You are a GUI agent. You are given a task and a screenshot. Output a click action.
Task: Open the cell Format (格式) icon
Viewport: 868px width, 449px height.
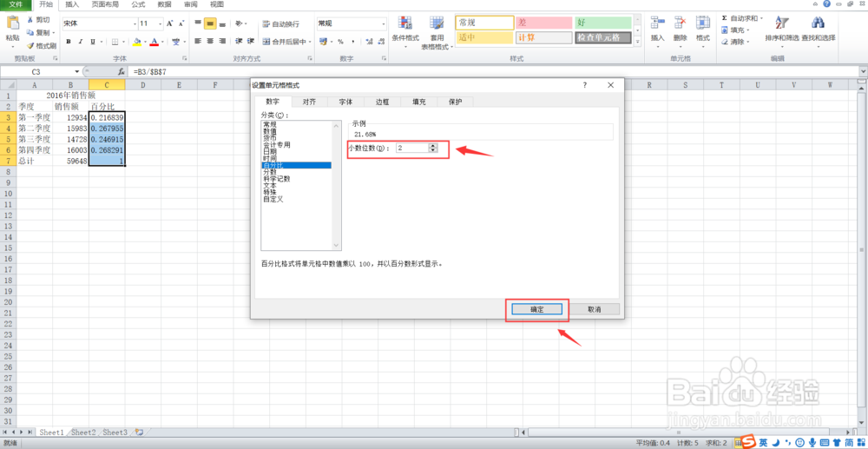click(x=703, y=23)
